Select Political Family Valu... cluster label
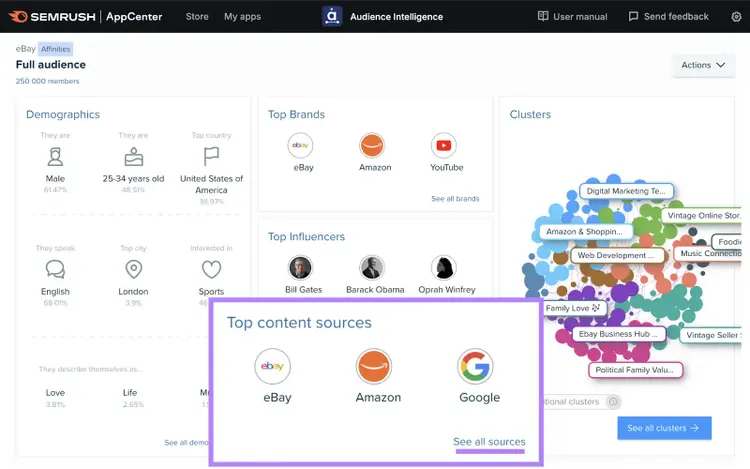Viewport: 750px width, 469px height. point(635,370)
